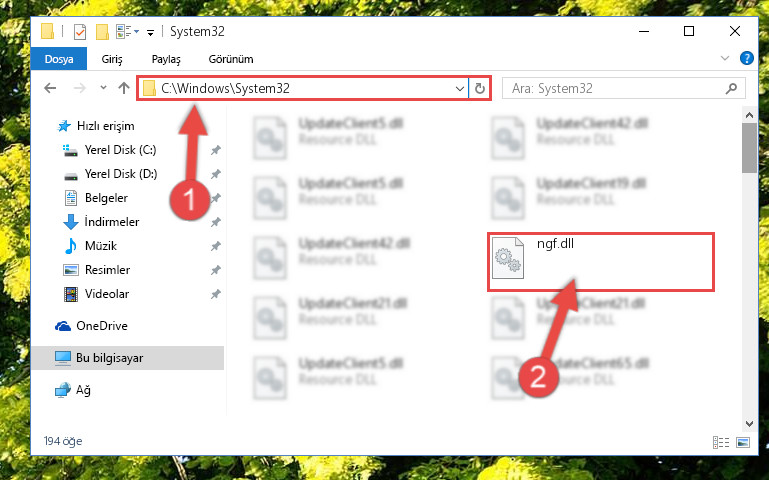769x480 pixels.
Task: Click the Back navigation arrow
Action: [50, 88]
